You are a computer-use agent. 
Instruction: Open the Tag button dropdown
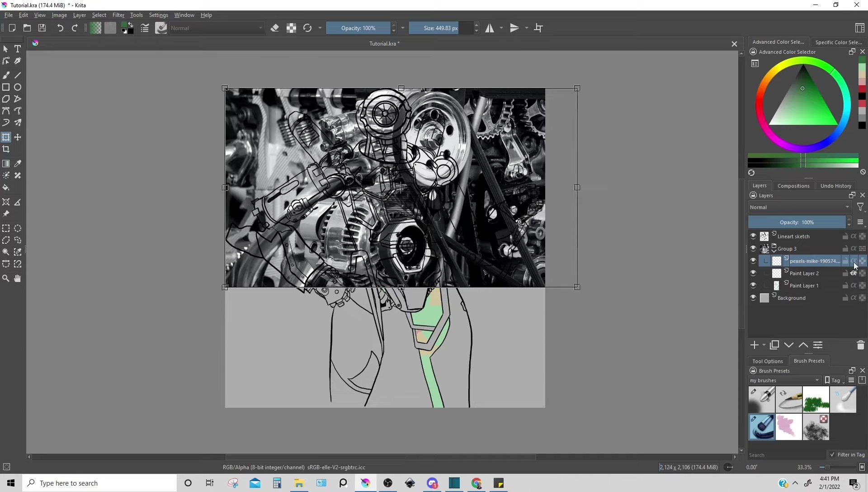click(x=835, y=380)
